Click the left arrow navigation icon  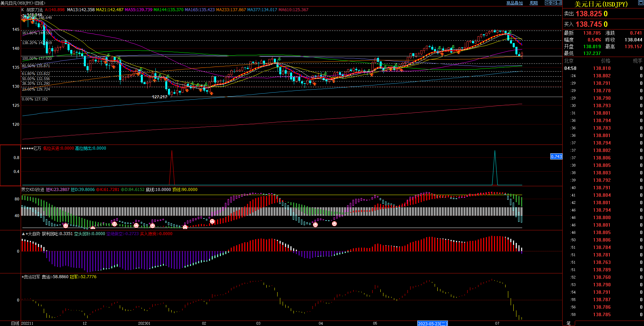[x=547, y=3]
